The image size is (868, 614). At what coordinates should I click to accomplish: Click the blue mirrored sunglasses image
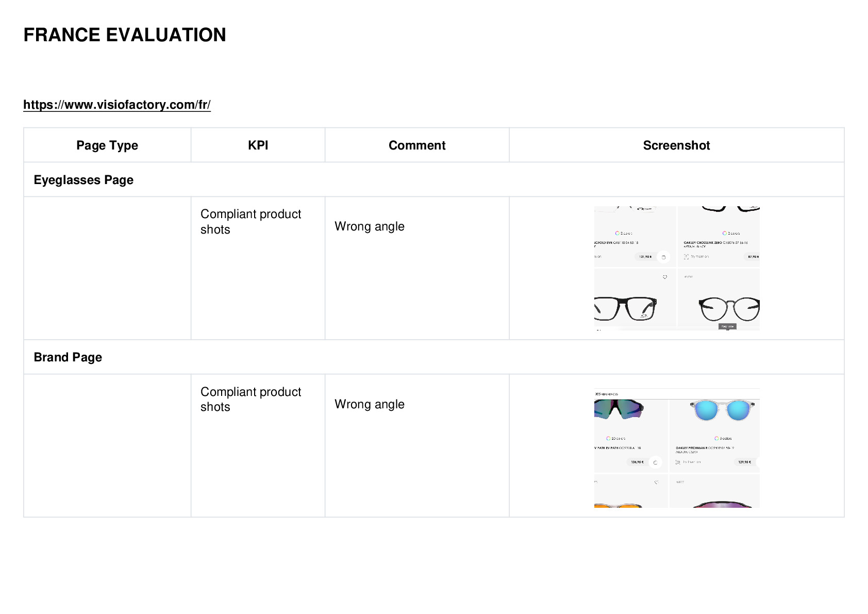click(722, 410)
